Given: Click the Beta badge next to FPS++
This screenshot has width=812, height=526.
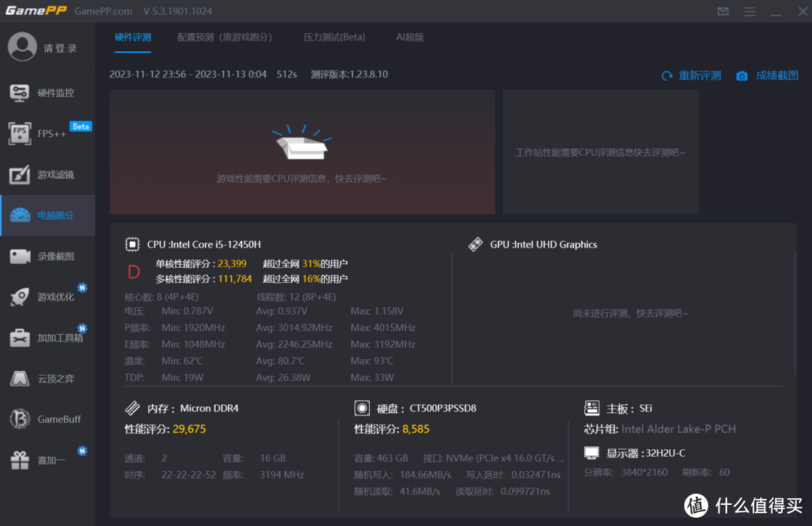Looking at the screenshot, I should tap(80, 126).
